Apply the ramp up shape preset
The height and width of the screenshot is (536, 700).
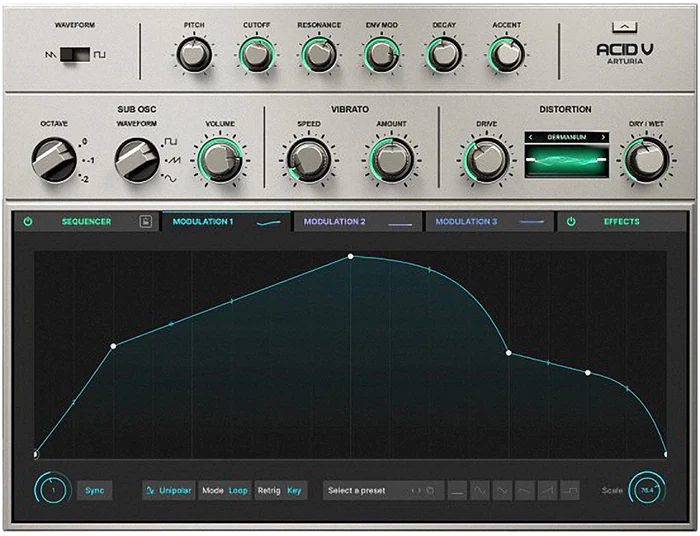pos(547,490)
